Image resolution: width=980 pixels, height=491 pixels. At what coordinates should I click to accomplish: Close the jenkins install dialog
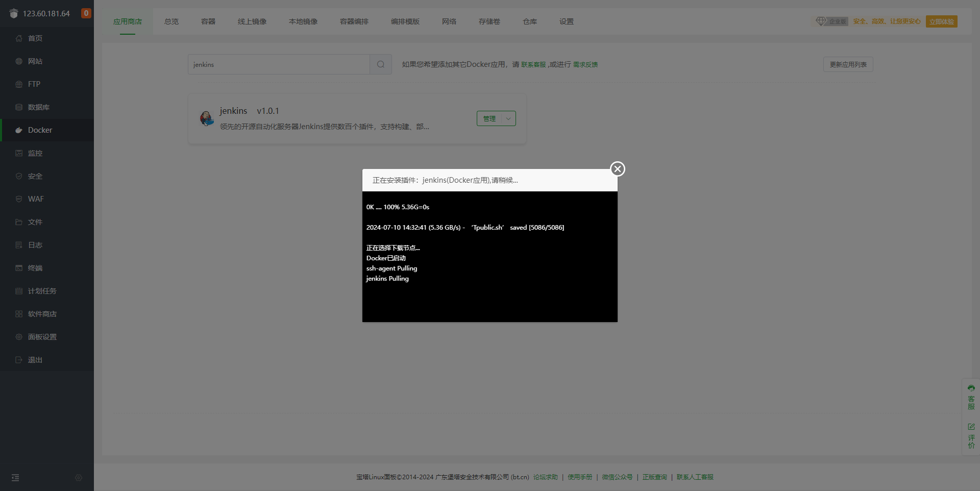618,169
